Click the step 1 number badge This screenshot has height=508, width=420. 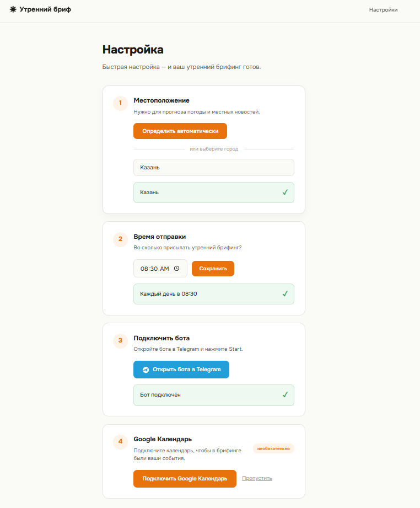coord(121,103)
